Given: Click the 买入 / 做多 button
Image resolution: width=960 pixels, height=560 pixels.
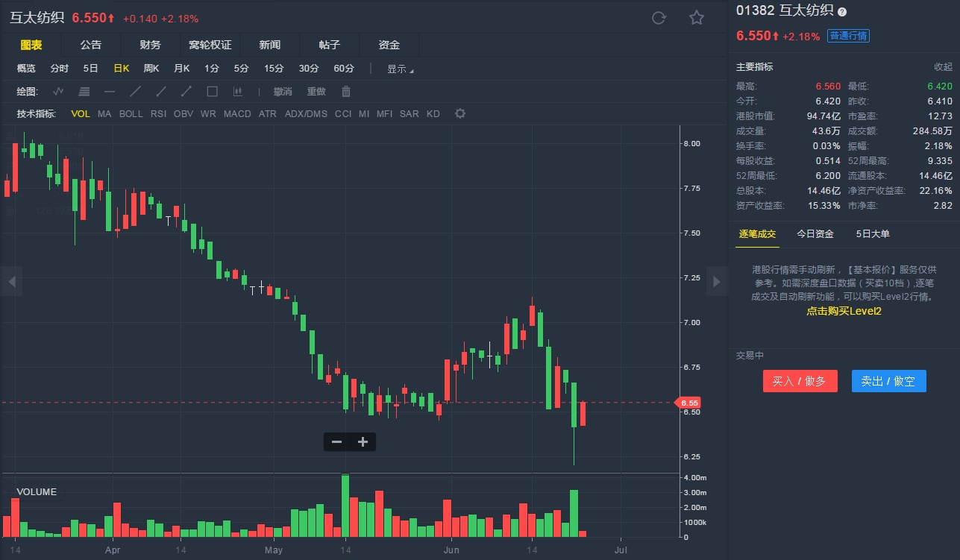Looking at the screenshot, I should (800, 381).
